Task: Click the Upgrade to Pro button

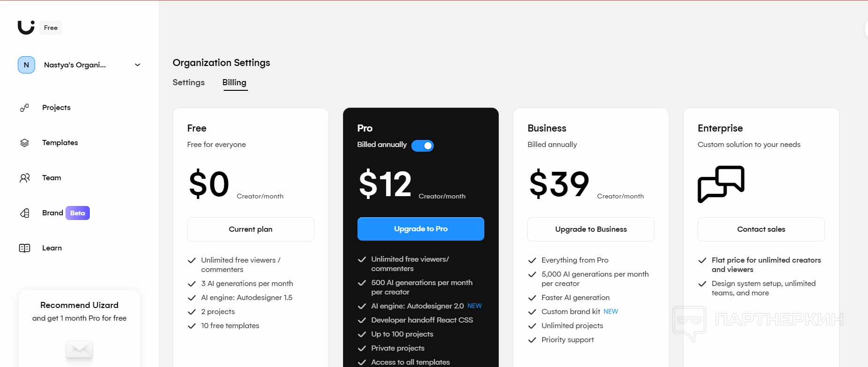Action: [421, 229]
